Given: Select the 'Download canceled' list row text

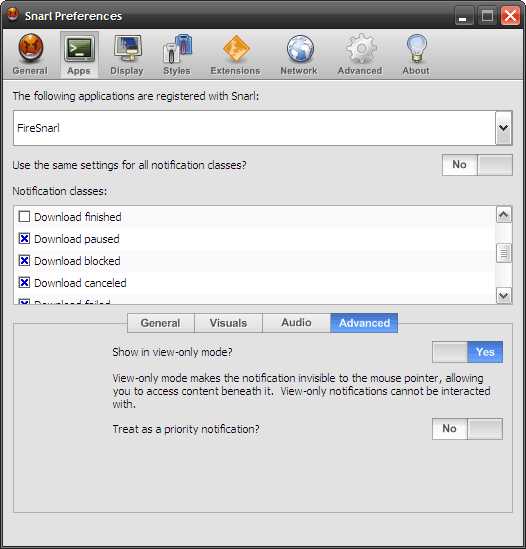Looking at the screenshot, I should pos(80,283).
